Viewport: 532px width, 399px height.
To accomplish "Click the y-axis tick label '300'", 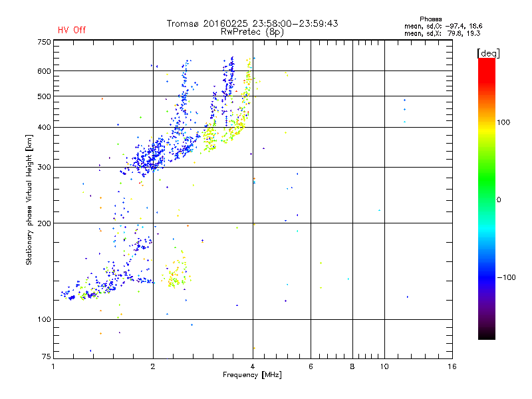I will (44, 168).
